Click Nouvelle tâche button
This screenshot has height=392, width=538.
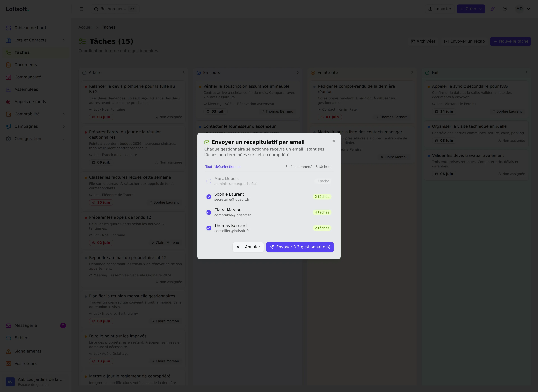point(510,41)
